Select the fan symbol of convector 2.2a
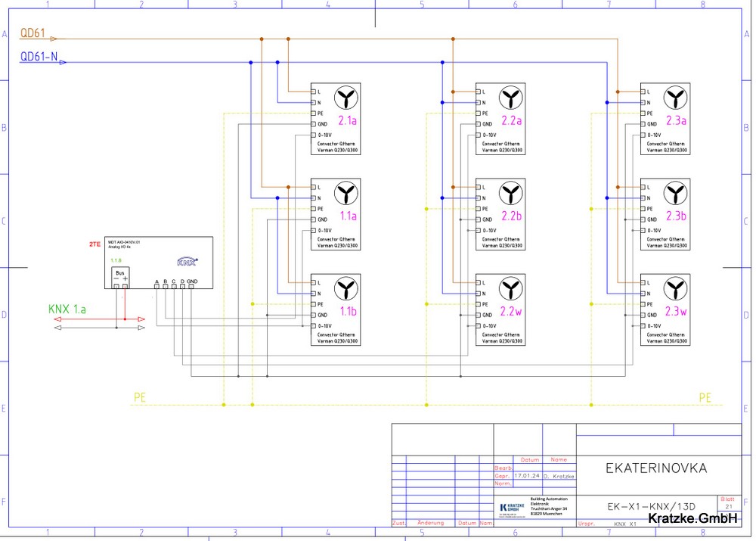 point(511,97)
